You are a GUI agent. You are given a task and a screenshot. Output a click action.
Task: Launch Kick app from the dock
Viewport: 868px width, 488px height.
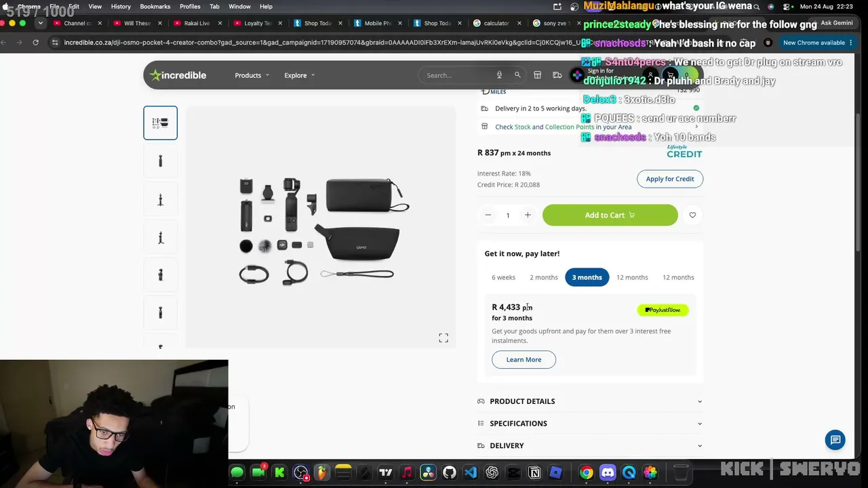pos(279,472)
